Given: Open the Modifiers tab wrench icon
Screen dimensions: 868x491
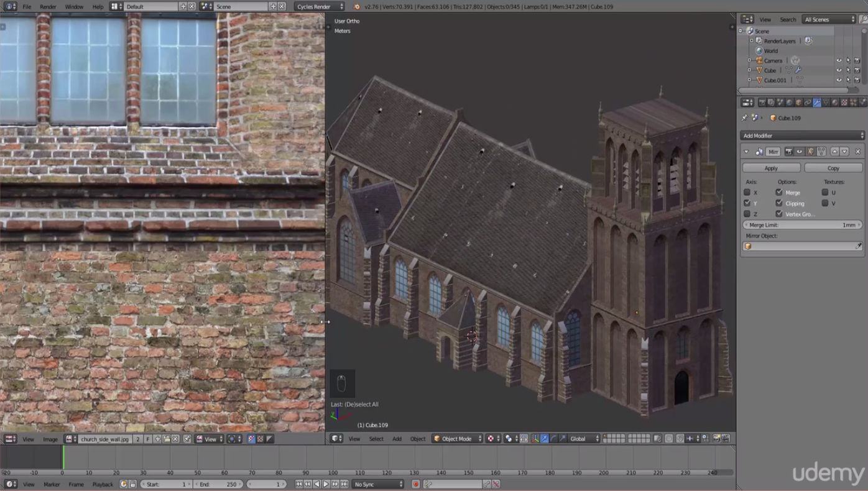Looking at the screenshot, I should pos(817,103).
